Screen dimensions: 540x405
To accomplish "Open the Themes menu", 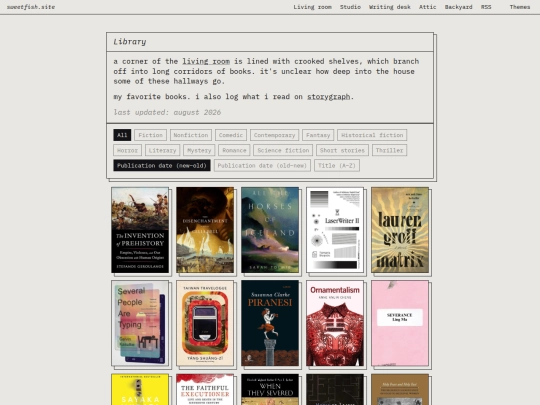I will pos(520,7).
